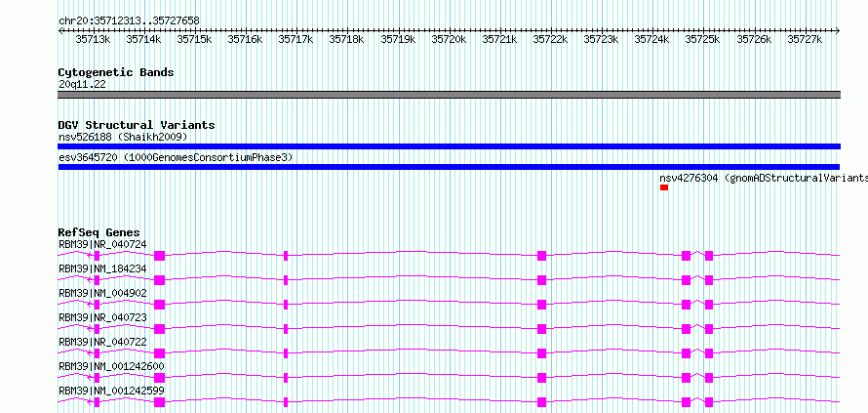Image resolution: width=868 pixels, height=413 pixels.
Task: Click the 20q11.22 band label
Action: (x=82, y=85)
